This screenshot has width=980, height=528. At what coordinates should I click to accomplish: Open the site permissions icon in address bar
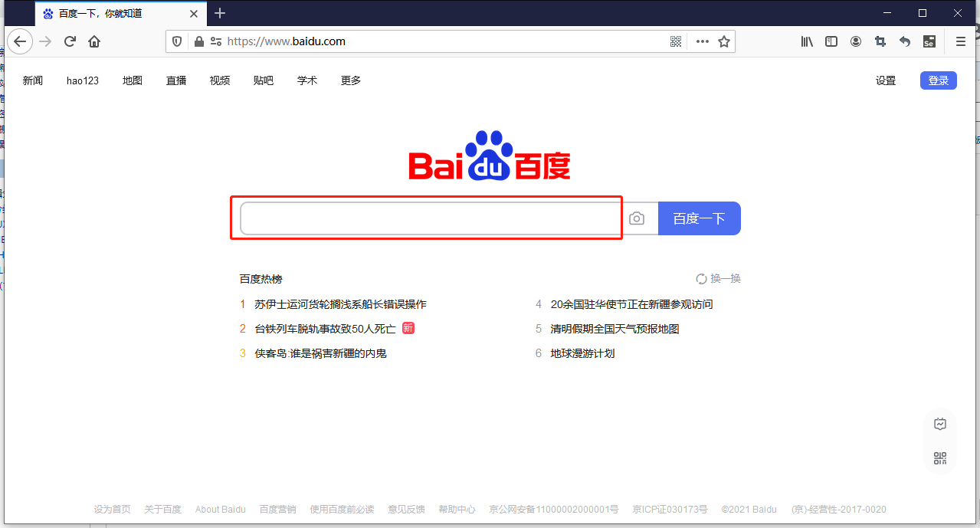(x=216, y=41)
